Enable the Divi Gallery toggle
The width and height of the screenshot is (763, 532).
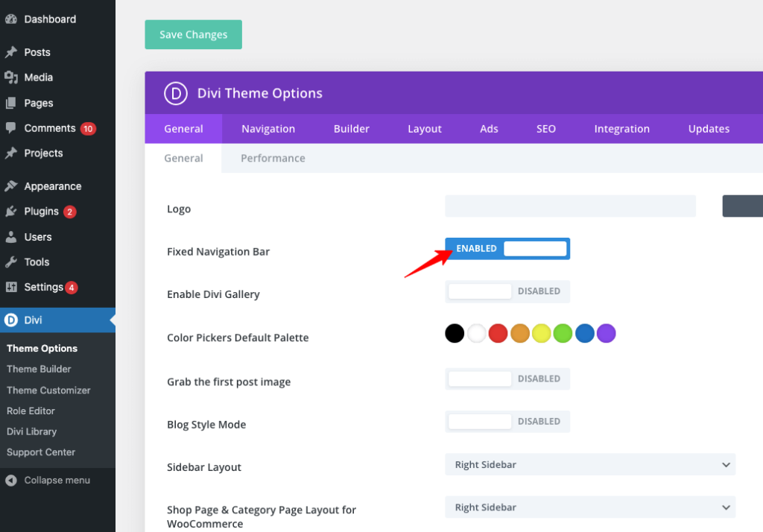coord(507,291)
